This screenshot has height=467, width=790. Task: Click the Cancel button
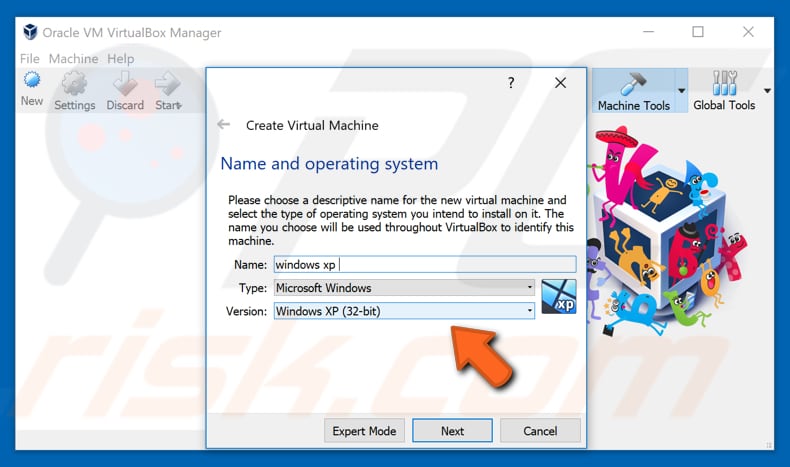[x=540, y=431]
